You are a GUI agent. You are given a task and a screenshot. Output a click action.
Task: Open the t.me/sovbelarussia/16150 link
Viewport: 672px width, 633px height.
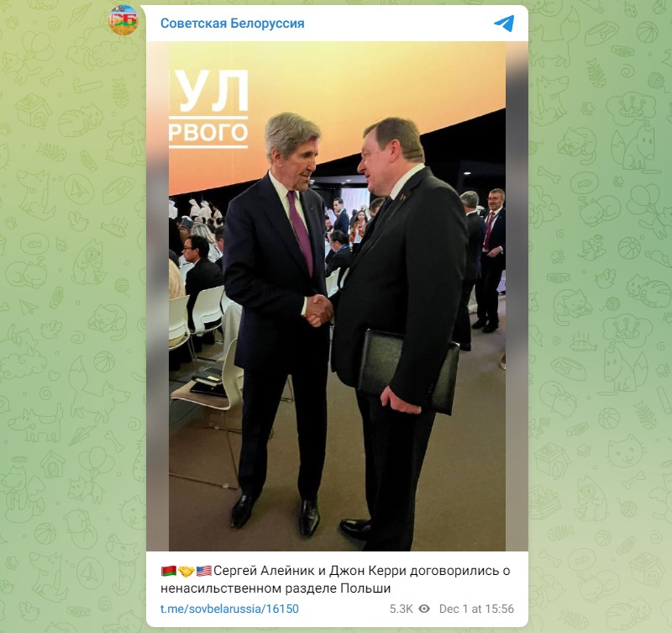coord(229,609)
